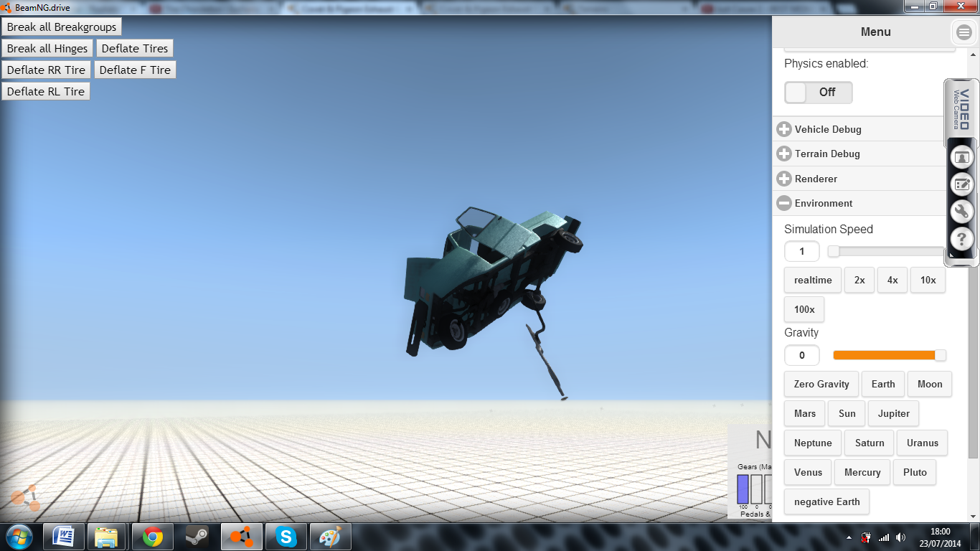
Task: Select Neptune gravity preset
Action: point(813,443)
